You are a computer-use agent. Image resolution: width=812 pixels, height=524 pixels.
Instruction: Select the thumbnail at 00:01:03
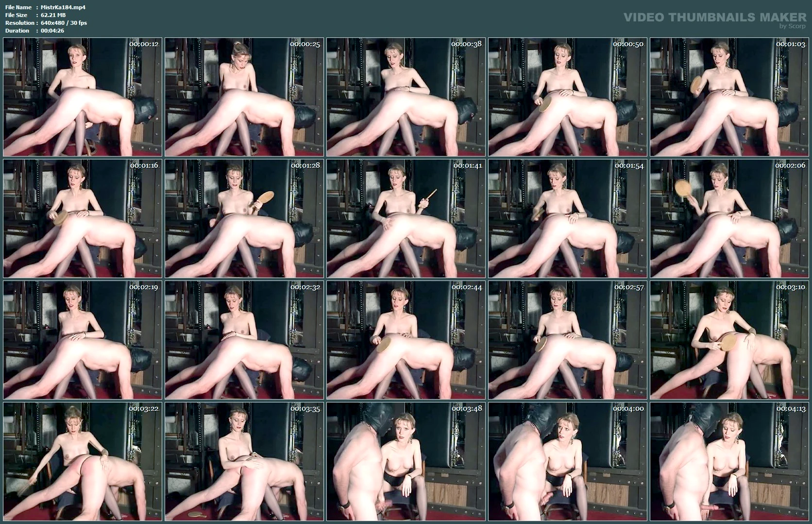729,97
